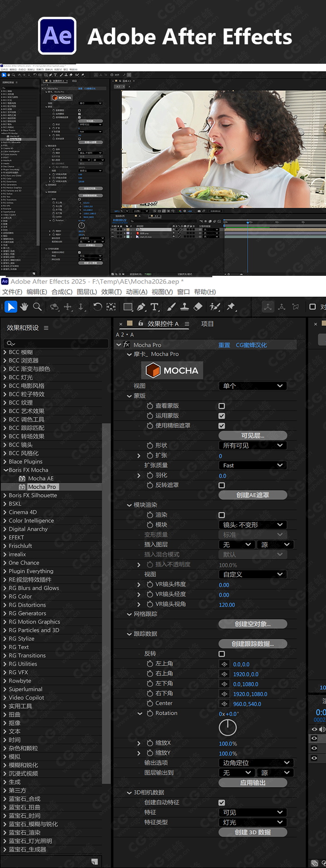The image size is (326, 868).
Task: Uncheck the 运用蒙版 checkbox
Action: [222, 416]
